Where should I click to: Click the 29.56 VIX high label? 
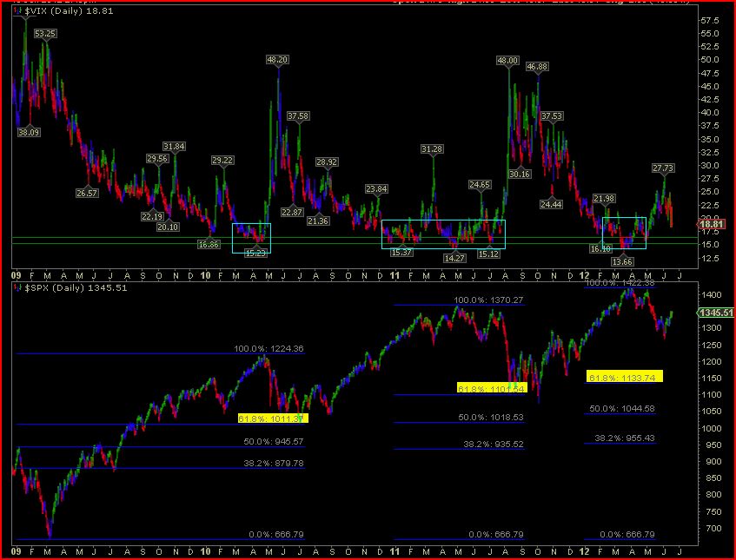coord(157,159)
